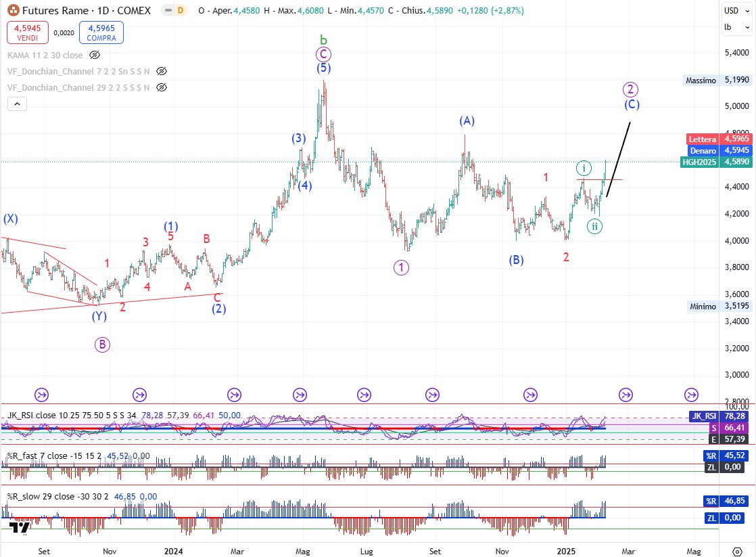Click the HGH2025 4,5890 price label
Viewport: 756px width, 557px height.
click(716, 162)
